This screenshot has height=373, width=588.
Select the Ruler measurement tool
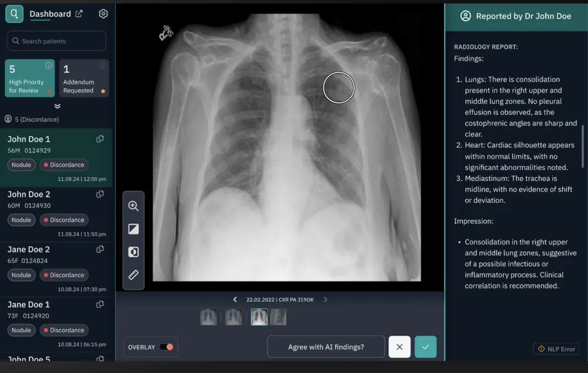pyautogui.click(x=133, y=275)
